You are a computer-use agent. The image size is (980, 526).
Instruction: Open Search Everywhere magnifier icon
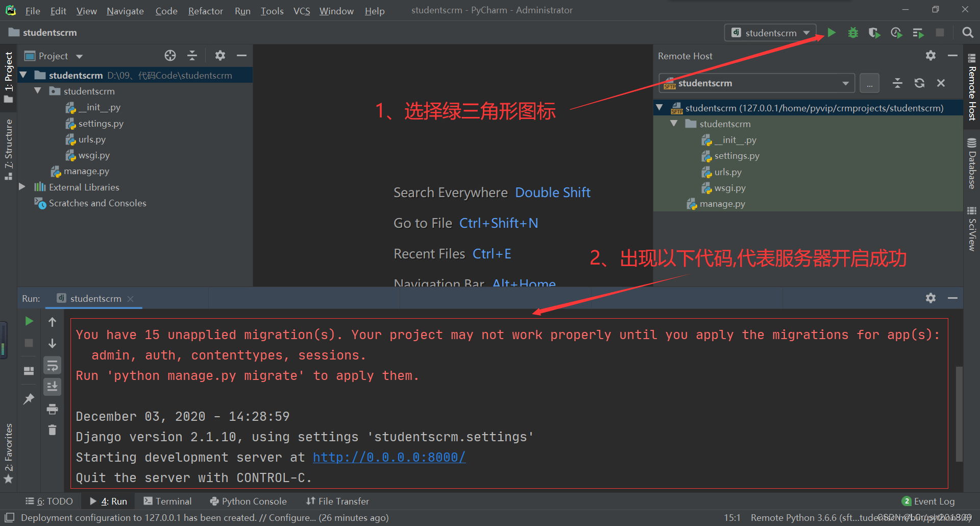click(x=967, y=32)
